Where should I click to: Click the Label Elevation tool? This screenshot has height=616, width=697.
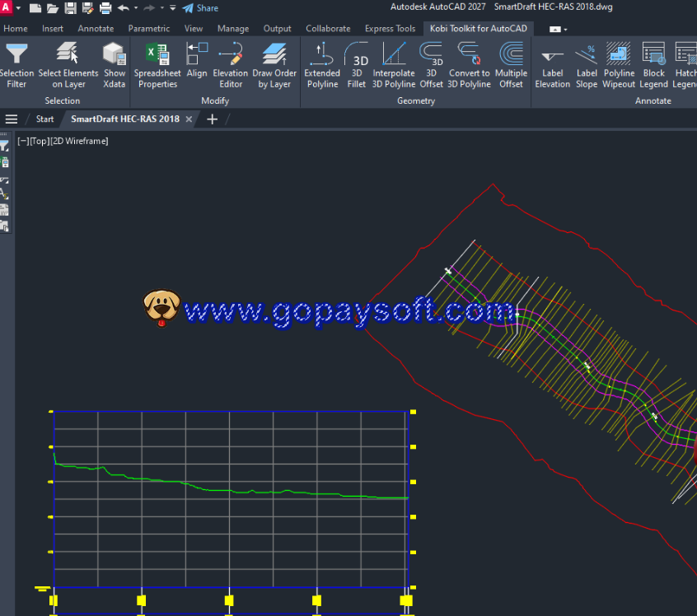(553, 65)
